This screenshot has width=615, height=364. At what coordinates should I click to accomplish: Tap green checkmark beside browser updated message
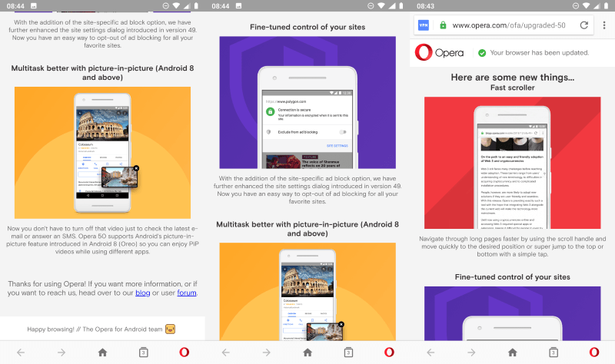click(482, 53)
